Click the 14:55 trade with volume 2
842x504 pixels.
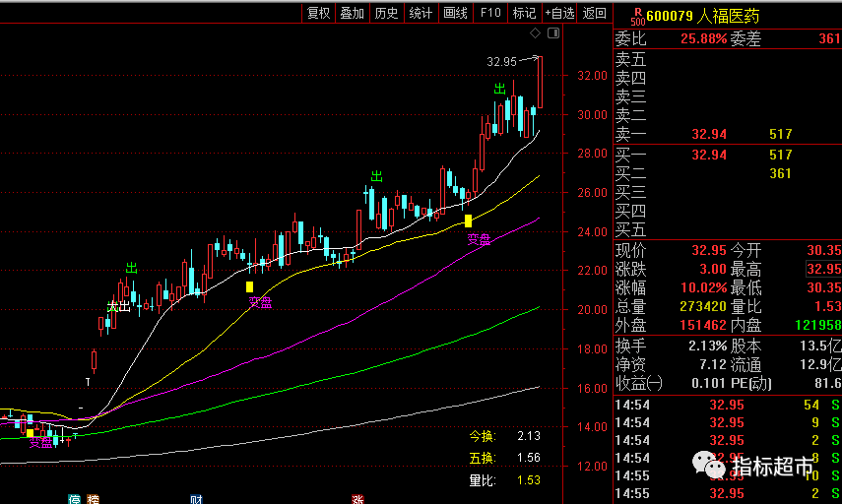click(728, 494)
